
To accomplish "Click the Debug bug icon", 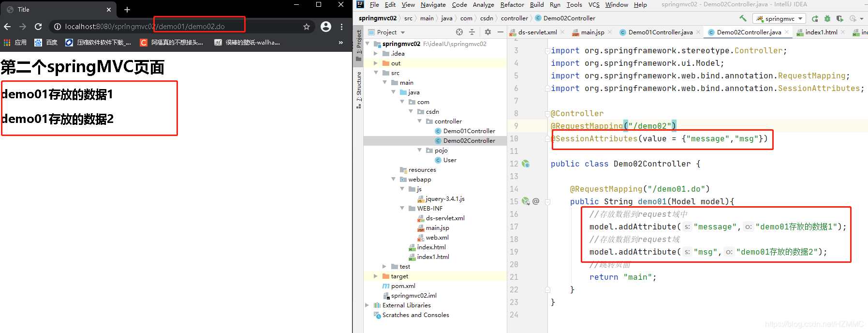I will [x=827, y=18].
